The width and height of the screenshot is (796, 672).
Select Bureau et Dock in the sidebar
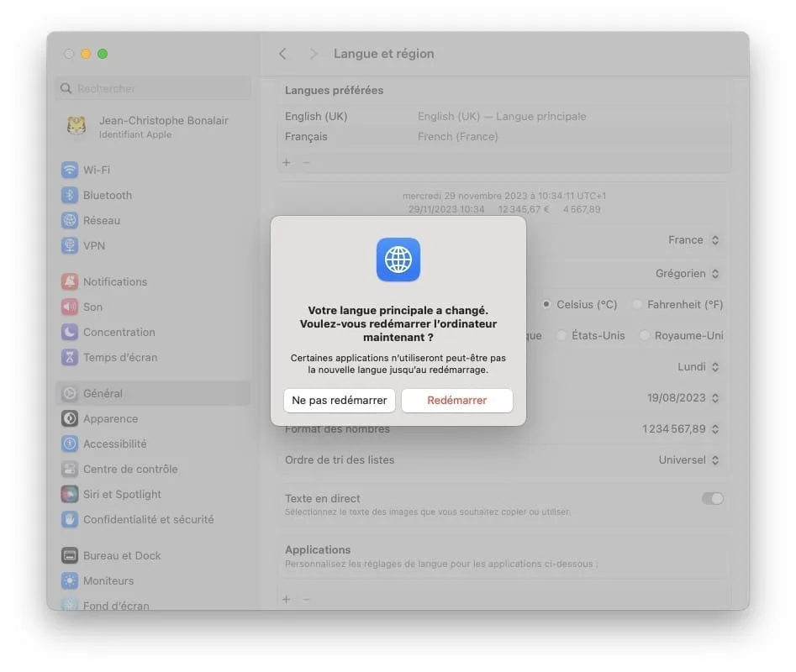[x=122, y=555]
